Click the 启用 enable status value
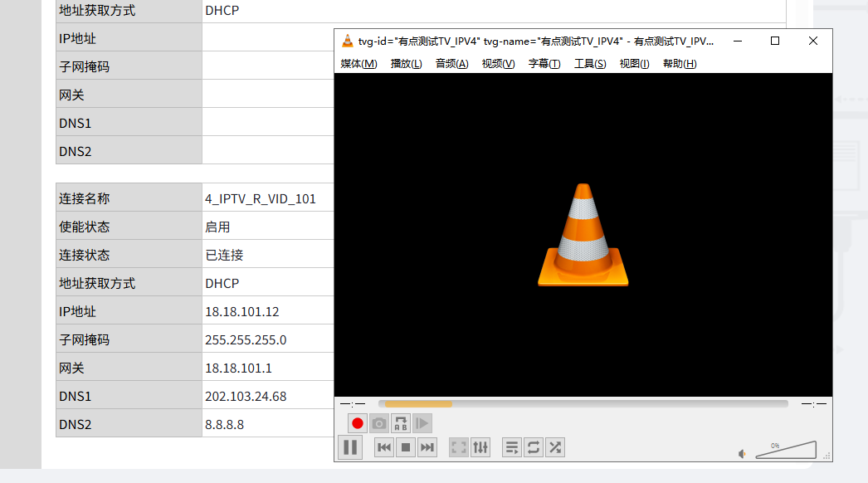868x483 pixels. pyautogui.click(x=217, y=227)
